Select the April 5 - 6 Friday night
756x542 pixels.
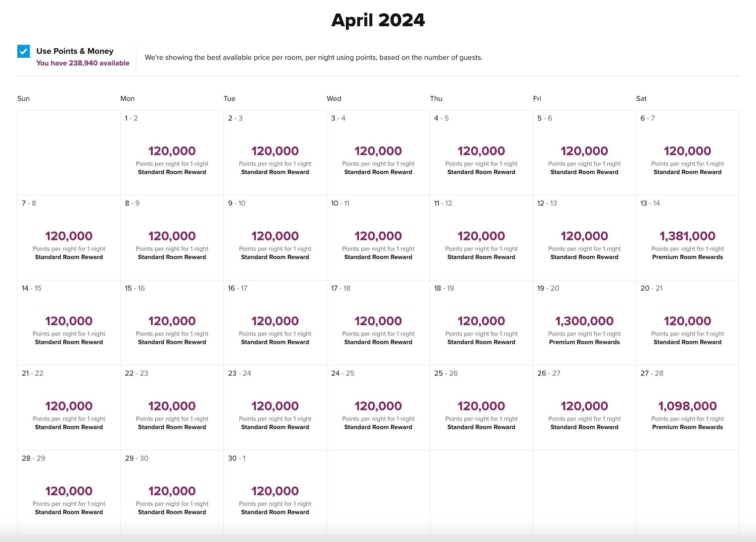click(584, 152)
